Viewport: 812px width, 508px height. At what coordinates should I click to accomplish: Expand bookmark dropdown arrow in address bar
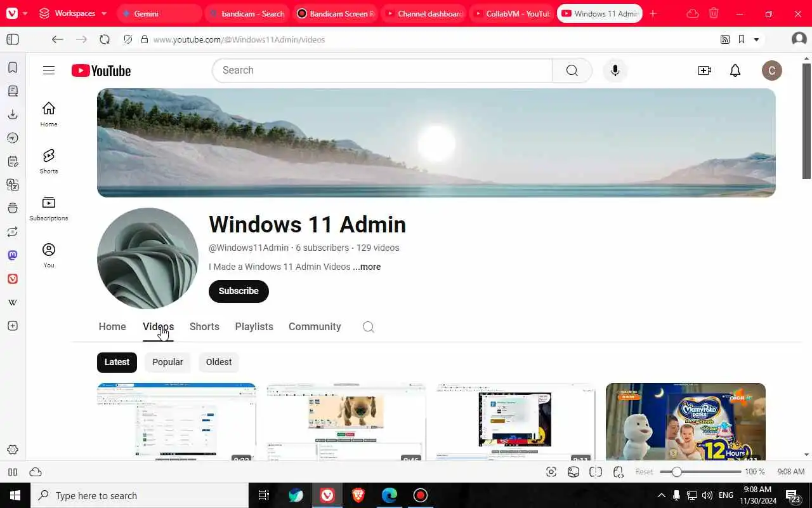(x=756, y=39)
